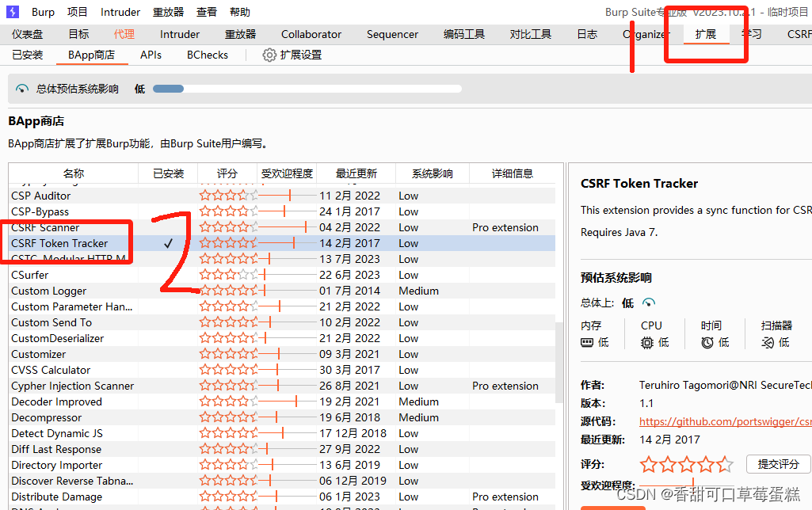Open the 查看 menu
The image size is (812, 510).
tap(206, 11)
